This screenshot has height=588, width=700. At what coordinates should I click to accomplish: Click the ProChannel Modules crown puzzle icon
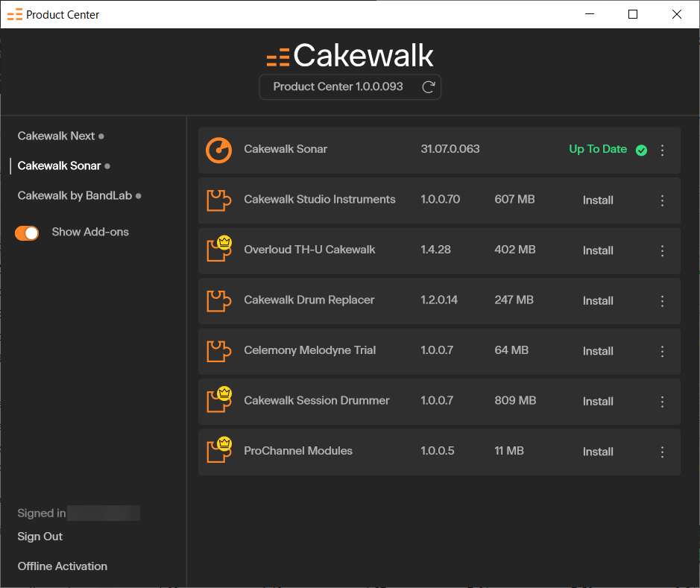219,449
